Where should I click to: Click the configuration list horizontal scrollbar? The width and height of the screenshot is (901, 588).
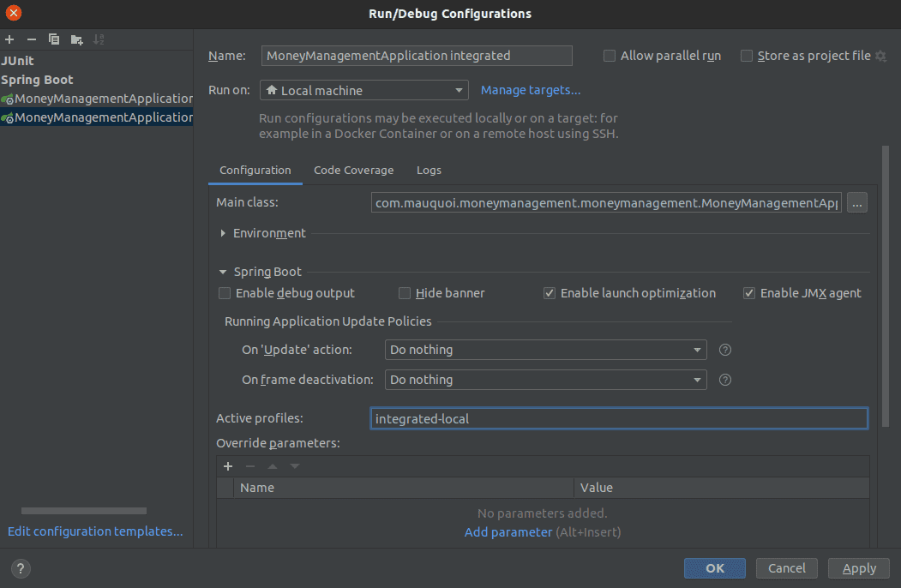click(84, 510)
